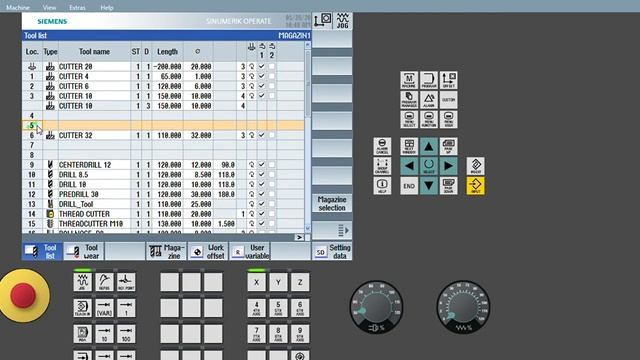Click the cursor left arrow key
Screen dimensions: 640x360
(x=409, y=166)
